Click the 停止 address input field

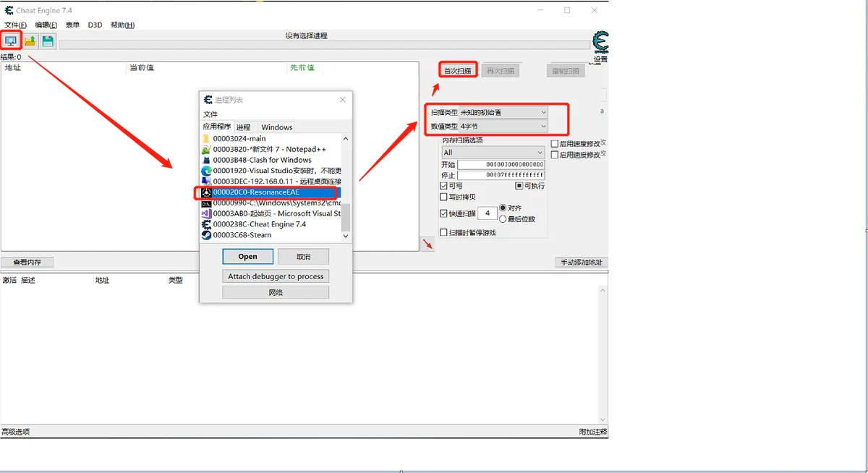tap(501, 175)
